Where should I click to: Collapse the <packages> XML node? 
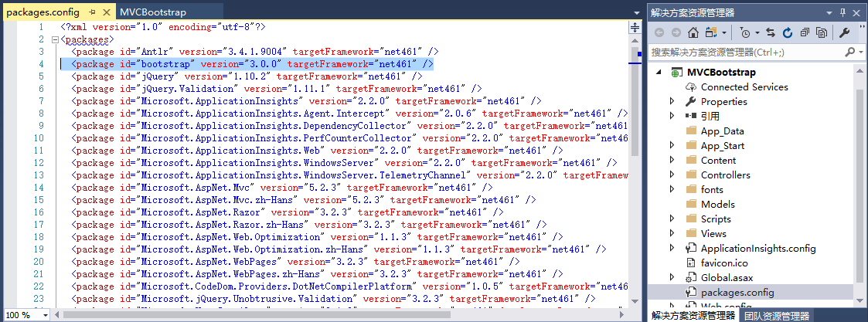pyautogui.click(x=54, y=39)
